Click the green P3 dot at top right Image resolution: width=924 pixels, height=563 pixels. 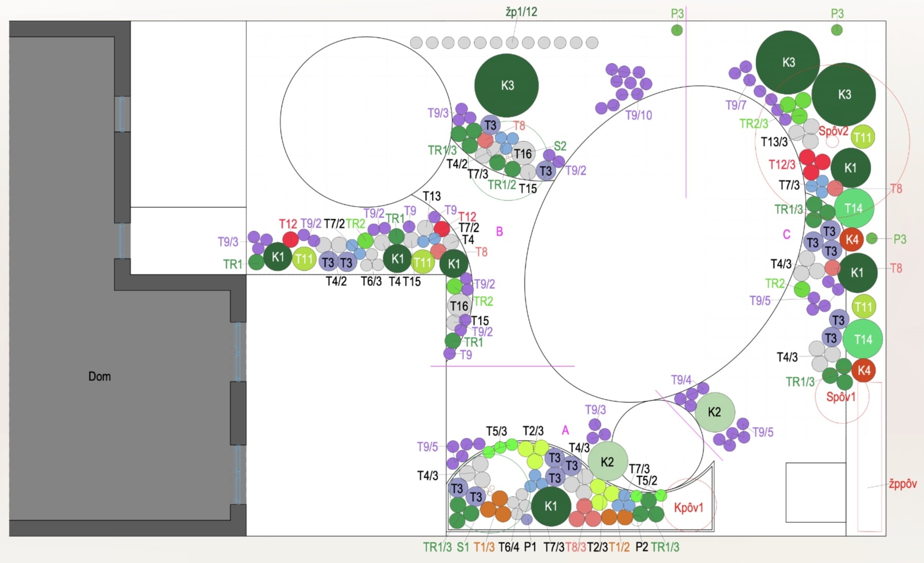pos(837,30)
